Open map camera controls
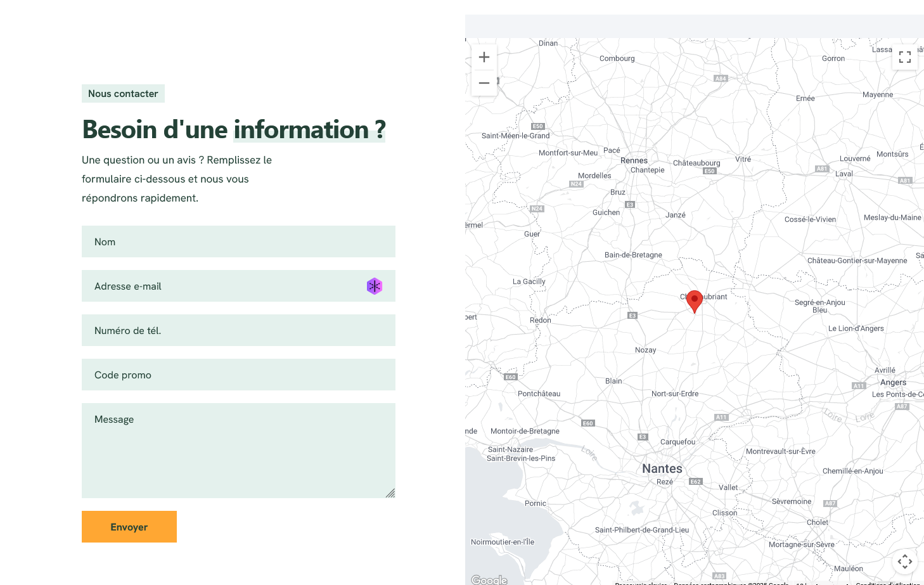Image resolution: width=924 pixels, height=585 pixels. coord(905,561)
